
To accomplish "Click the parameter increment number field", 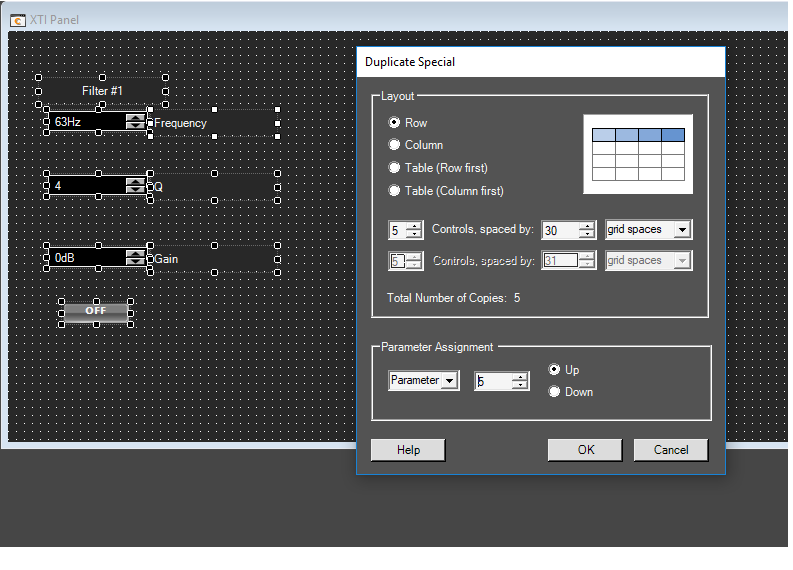I will click(493, 381).
